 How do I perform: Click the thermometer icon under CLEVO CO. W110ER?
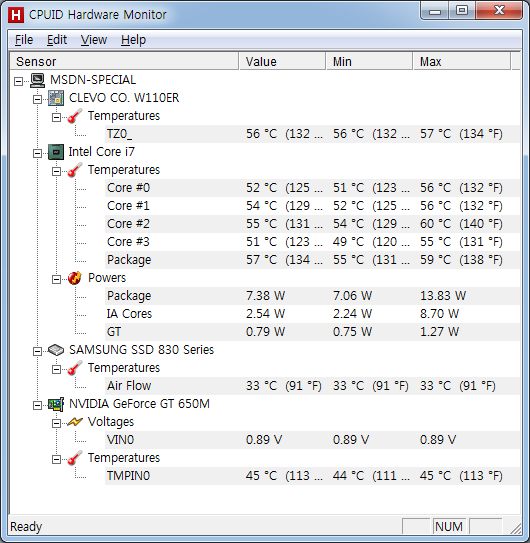tap(75, 116)
